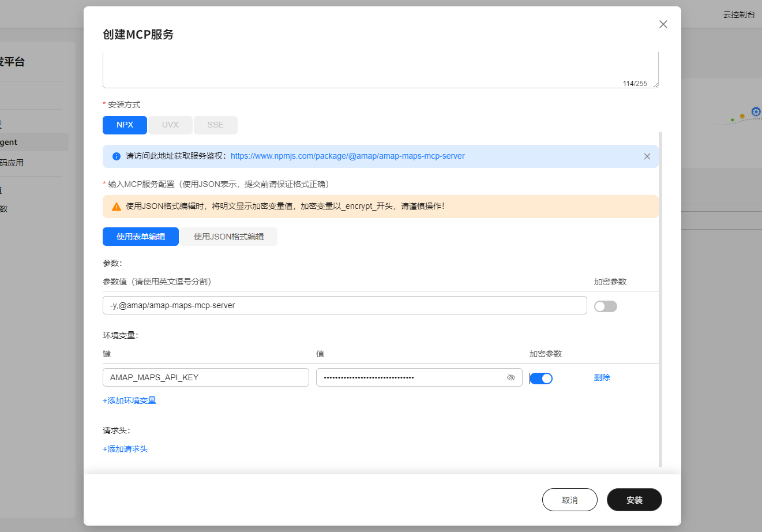The image size is (762, 532).
Task: Close the 创建MCP服务 dialog
Action: point(663,24)
